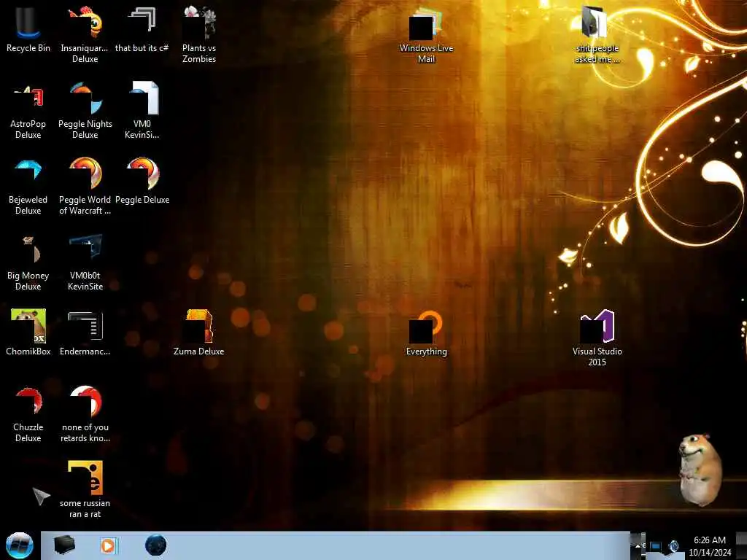Viewport: 747px width, 560px height.
Task: Select Plants vs Zombies shortcut
Action: pos(199,34)
